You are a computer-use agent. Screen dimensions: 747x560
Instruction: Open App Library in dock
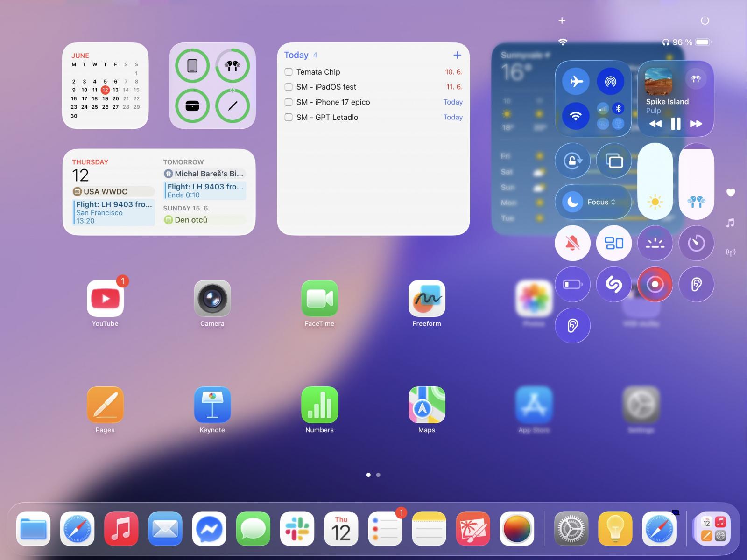[713, 529]
